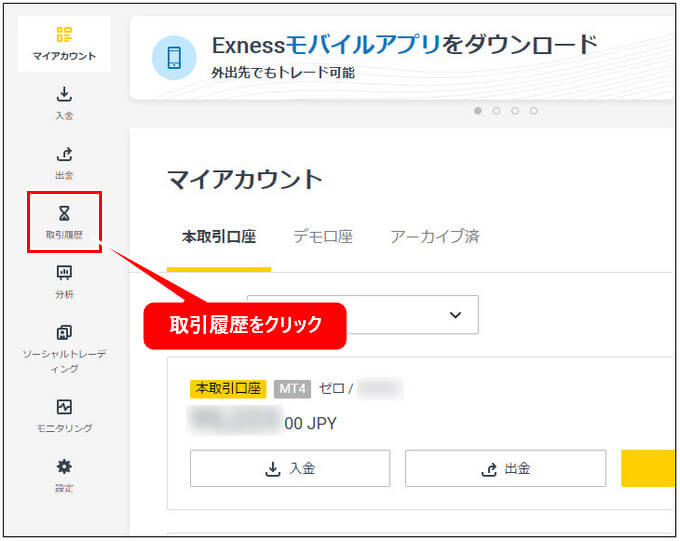
Task: Open the deposit (入金) sidebar icon
Action: [x=64, y=94]
